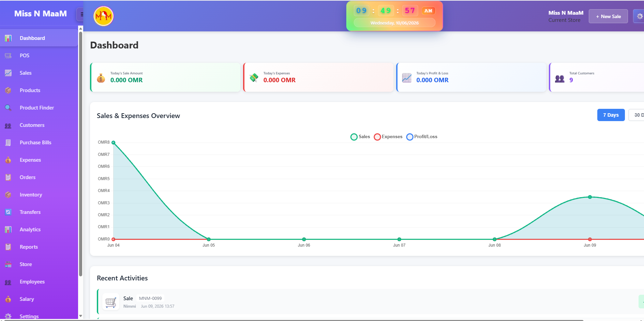Click the Product Finder magnifier icon
This screenshot has height=321, width=644.
pyautogui.click(x=8, y=108)
